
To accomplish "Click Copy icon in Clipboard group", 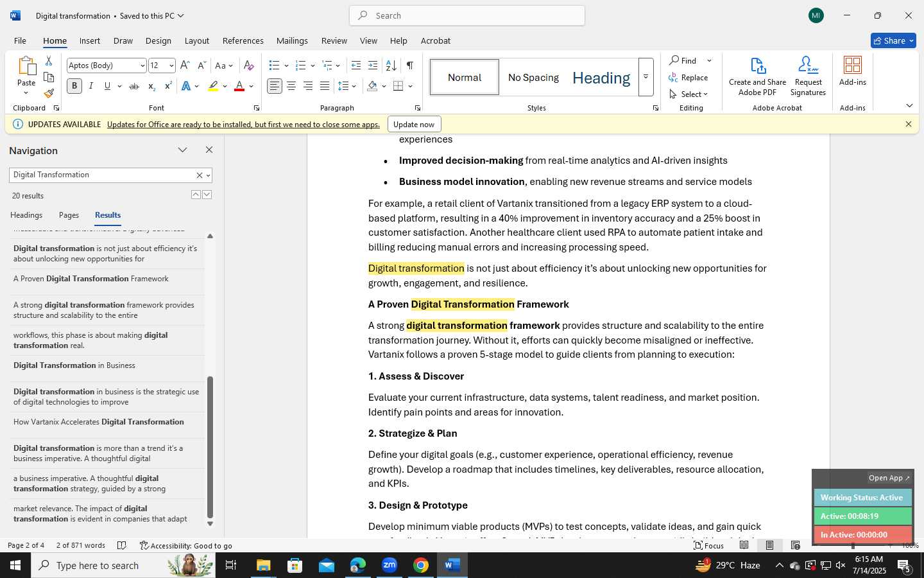I will click(49, 77).
